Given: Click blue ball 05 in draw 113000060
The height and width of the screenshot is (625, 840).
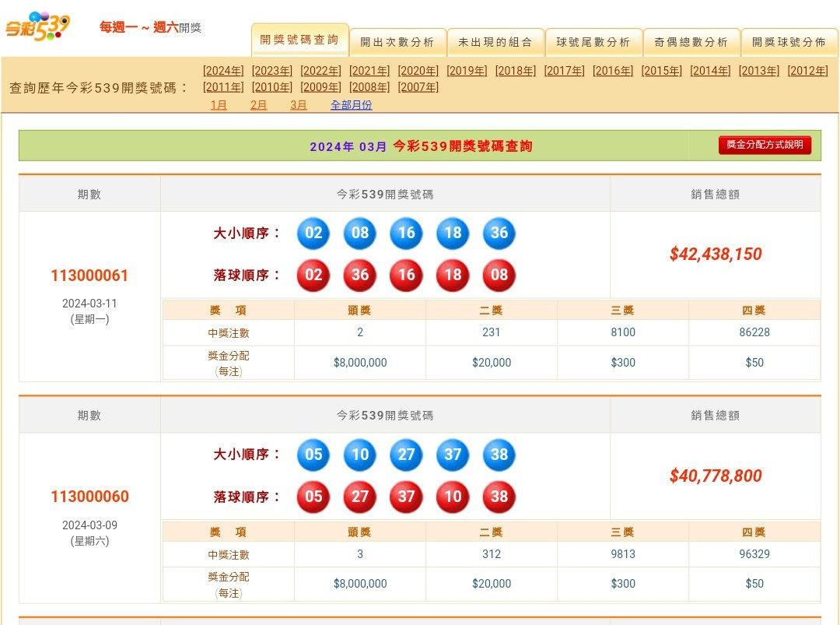Looking at the screenshot, I should [313, 455].
